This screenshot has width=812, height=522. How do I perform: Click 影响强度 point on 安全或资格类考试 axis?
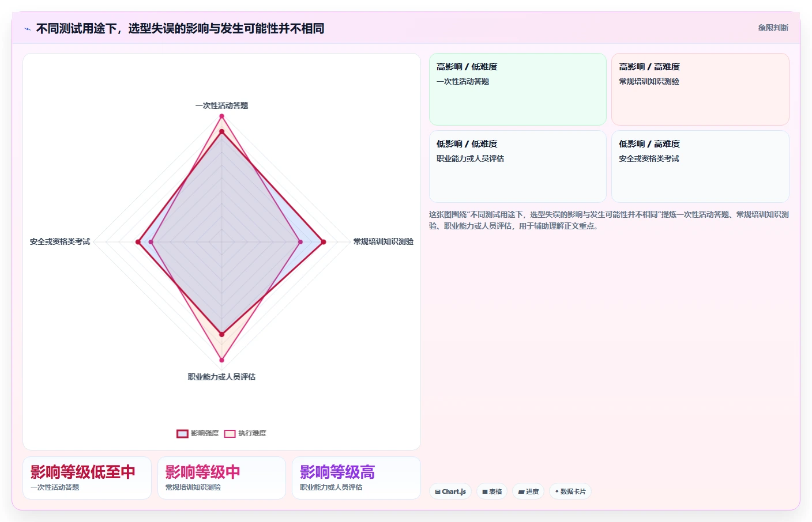pos(138,242)
